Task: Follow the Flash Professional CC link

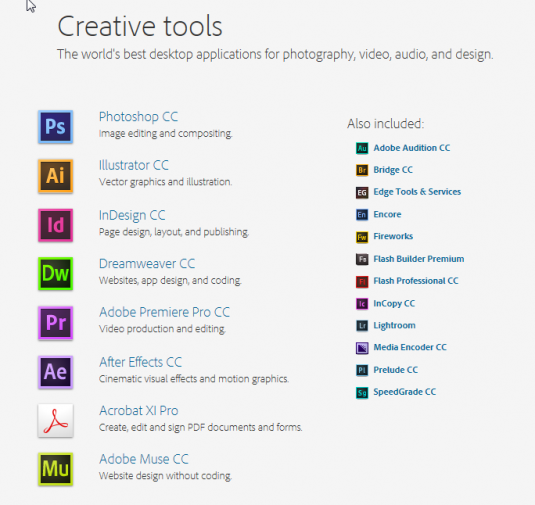Action: click(x=416, y=281)
